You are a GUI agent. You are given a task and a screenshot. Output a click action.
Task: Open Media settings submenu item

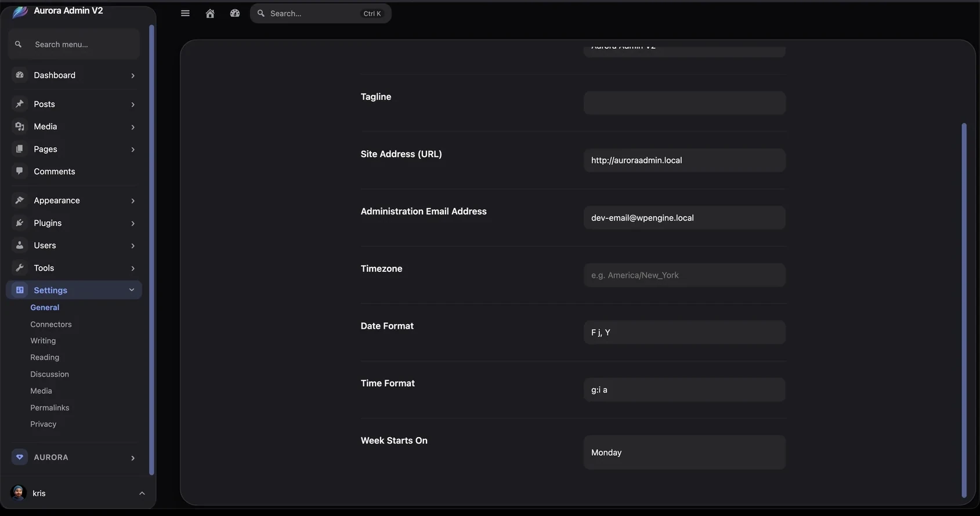click(41, 391)
